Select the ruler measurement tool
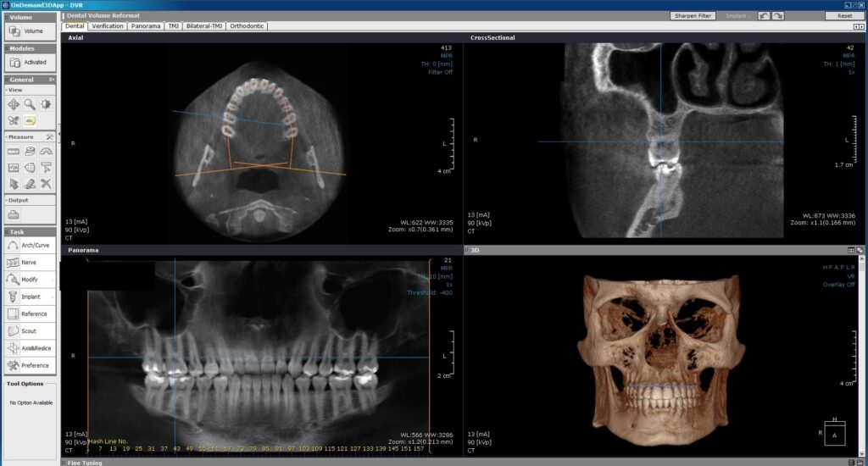The height and width of the screenshot is (466, 868). pyautogui.click(x=14, y=151)
